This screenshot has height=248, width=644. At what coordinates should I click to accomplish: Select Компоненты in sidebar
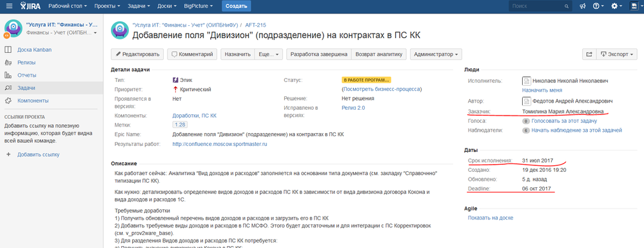[x=33, y=101]
